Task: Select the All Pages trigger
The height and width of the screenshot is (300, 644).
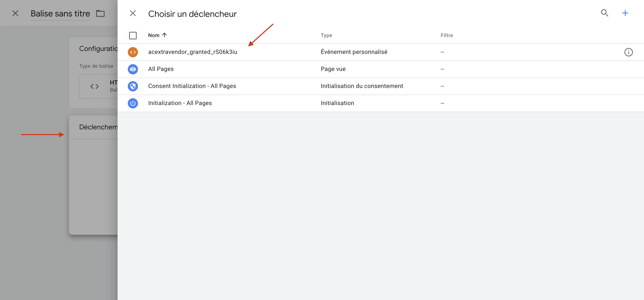Action: click(x=161, y=69)
